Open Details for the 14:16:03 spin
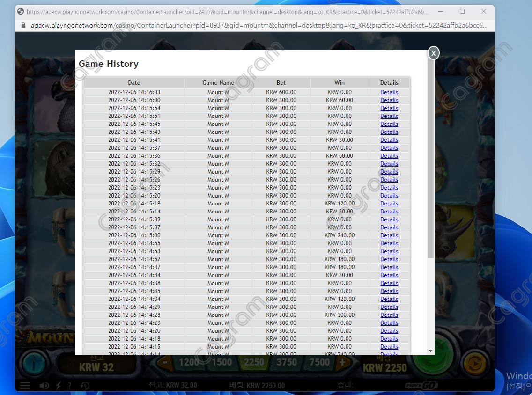Image resolution: width=532 pixels, height=395 pixels. (389, 92)
